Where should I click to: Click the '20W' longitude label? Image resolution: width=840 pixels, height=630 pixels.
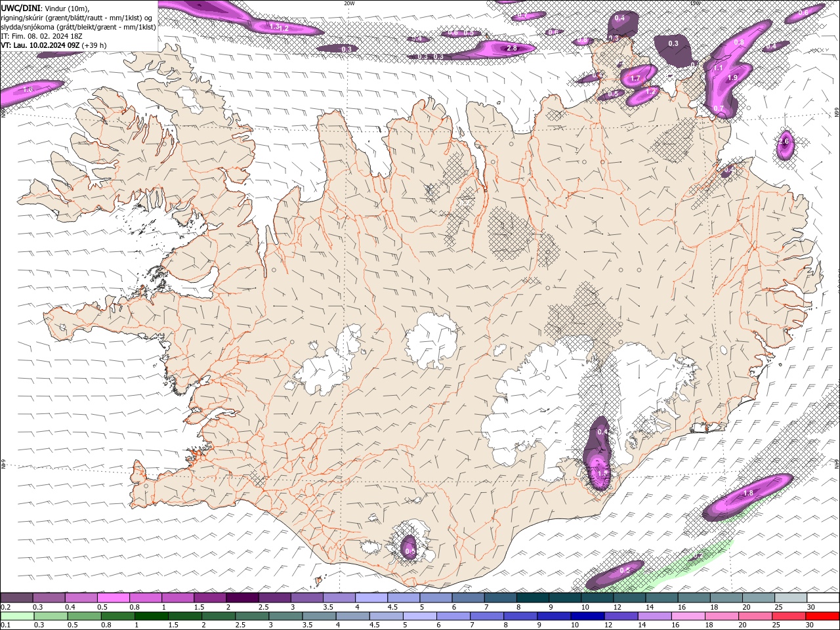[x=349, y=3]
